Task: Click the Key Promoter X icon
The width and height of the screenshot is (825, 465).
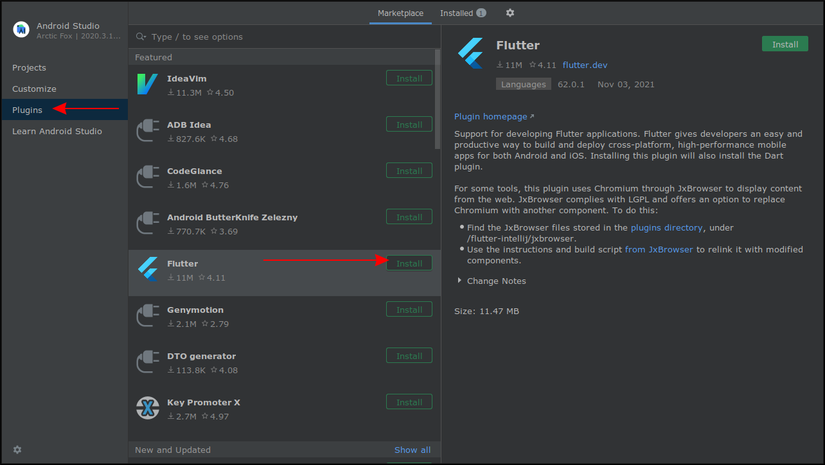Action: [x=147, y=407]
